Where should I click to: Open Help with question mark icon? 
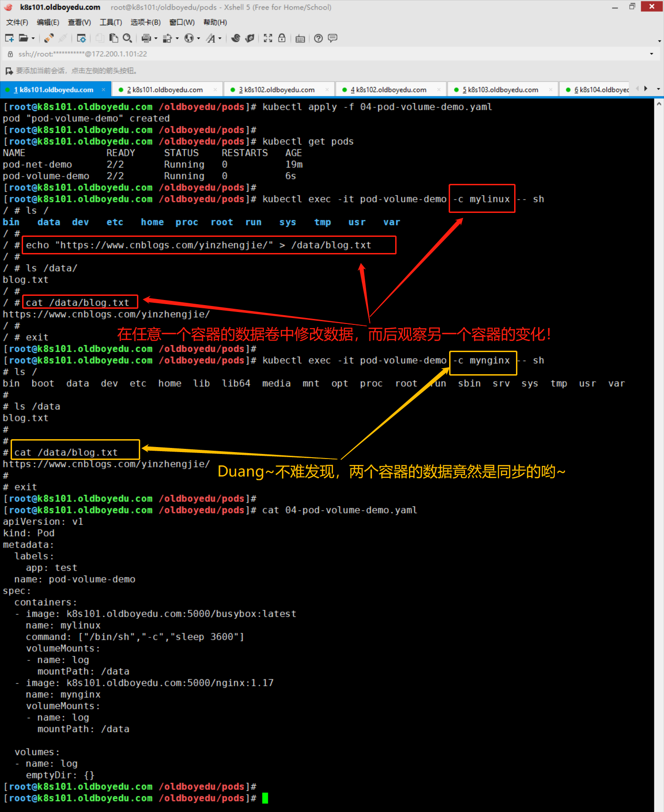pos(318,38)
